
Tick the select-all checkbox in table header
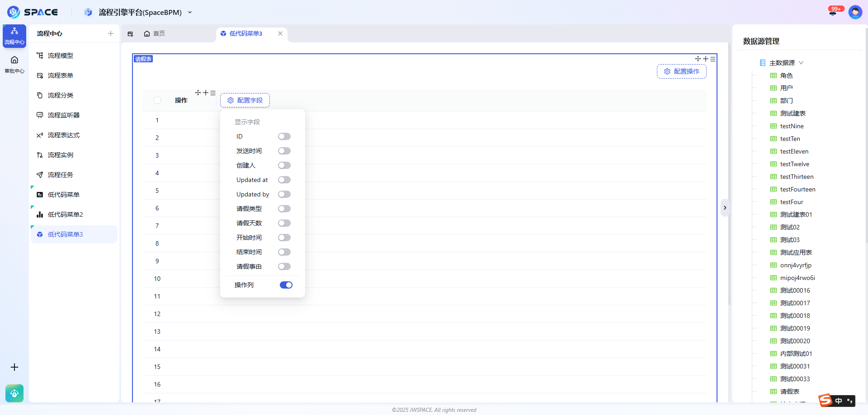[157, 100]
